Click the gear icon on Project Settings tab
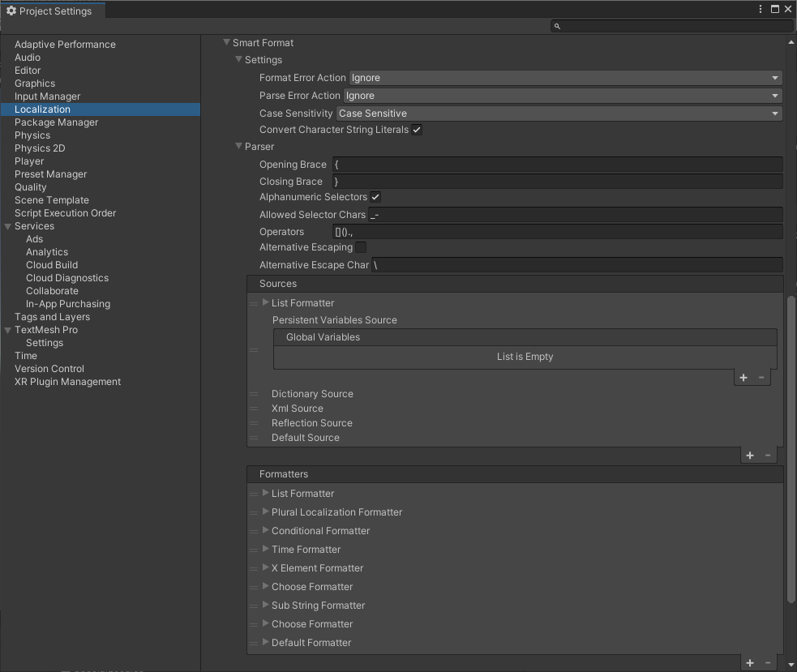 (x=11, y=11)
